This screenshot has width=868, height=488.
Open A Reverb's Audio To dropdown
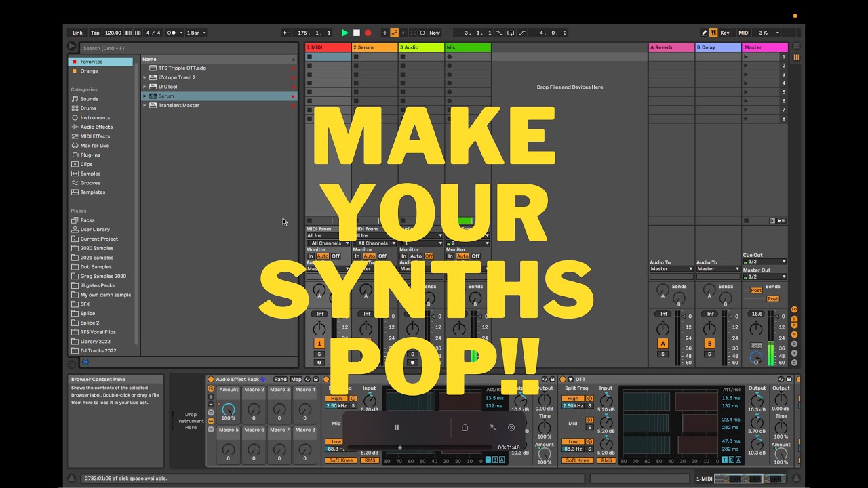671,269
